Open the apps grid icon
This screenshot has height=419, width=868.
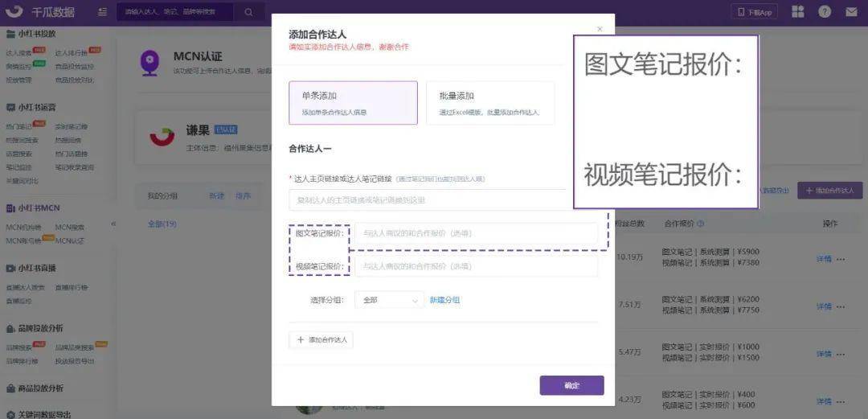point(797,12)
